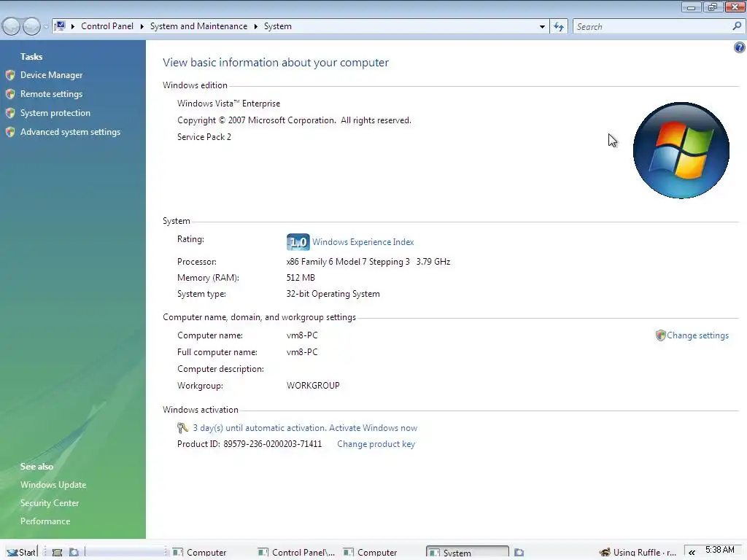Click the address bar computer icon
Image resolution: width=747 pixels, height=560 pixels.
click(60, 26)
